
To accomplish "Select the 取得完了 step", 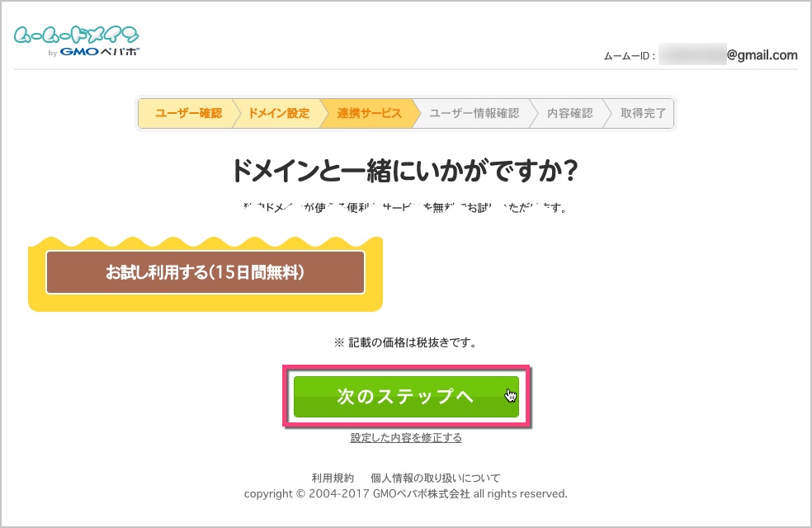I will pos(643,113).
